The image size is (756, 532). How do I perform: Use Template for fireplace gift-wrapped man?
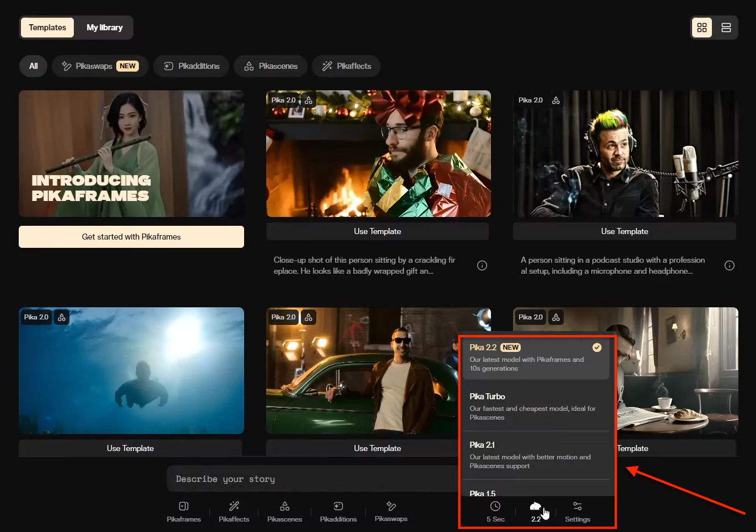point(377,231)
